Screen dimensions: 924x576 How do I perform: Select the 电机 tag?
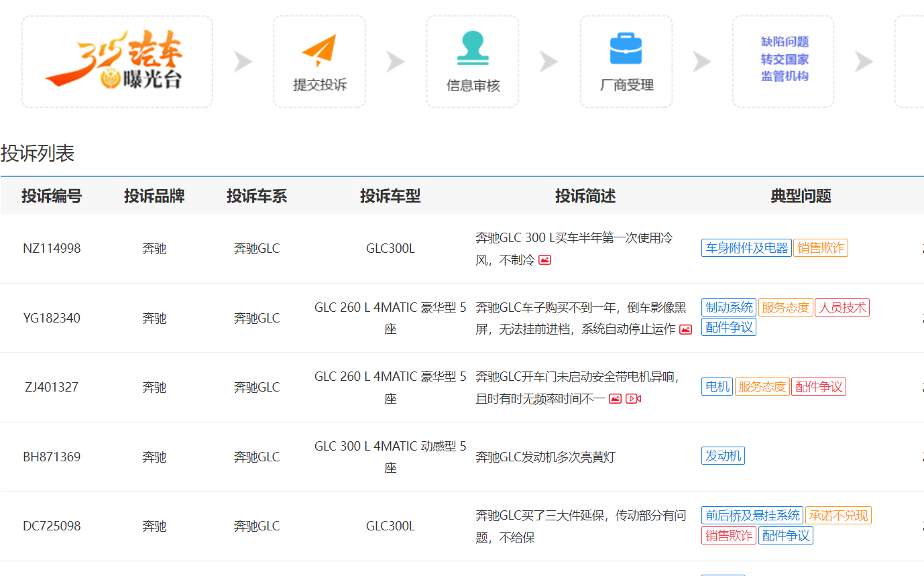point(717,387)
